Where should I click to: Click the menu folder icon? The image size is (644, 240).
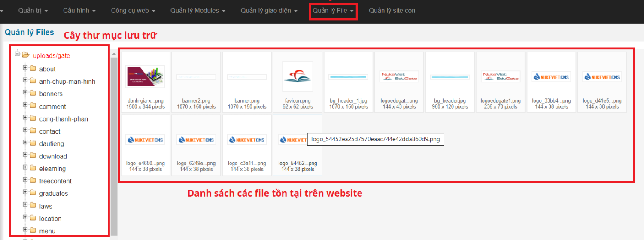(x=33, y=230)
